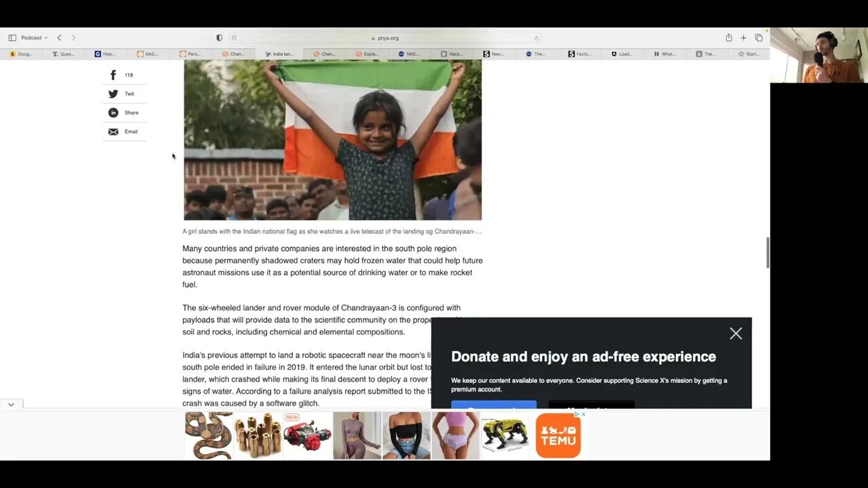Viewport: 868px width, 488px height.
Task: Open the girl with Indian flag photo
Action: pos(333,140)
